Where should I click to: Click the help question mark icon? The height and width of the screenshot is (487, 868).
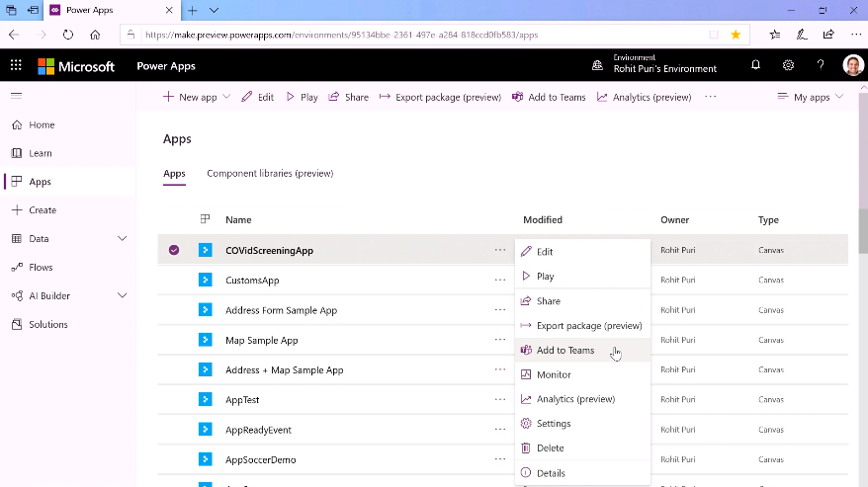pyautogui.click(x=821, y=65)
